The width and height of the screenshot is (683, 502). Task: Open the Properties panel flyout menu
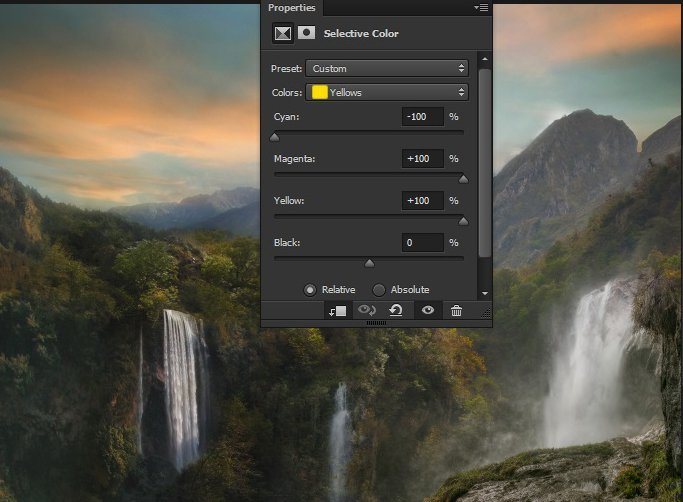tap(481, 8)
